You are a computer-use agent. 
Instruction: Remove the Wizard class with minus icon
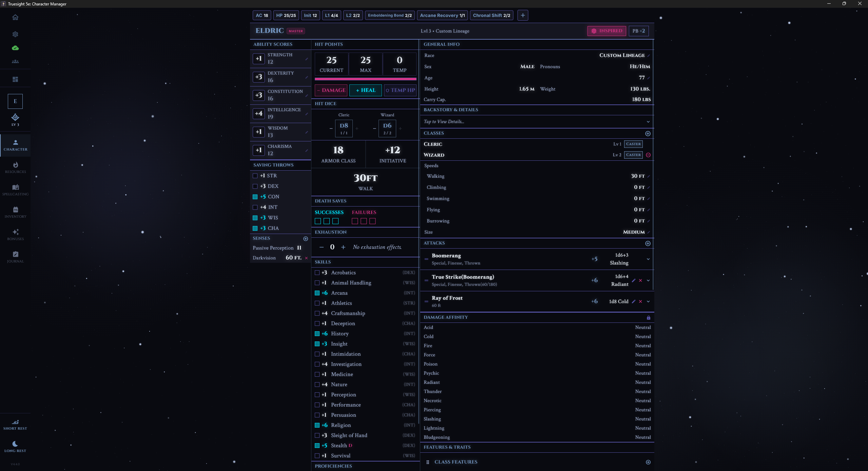(648, 155)
